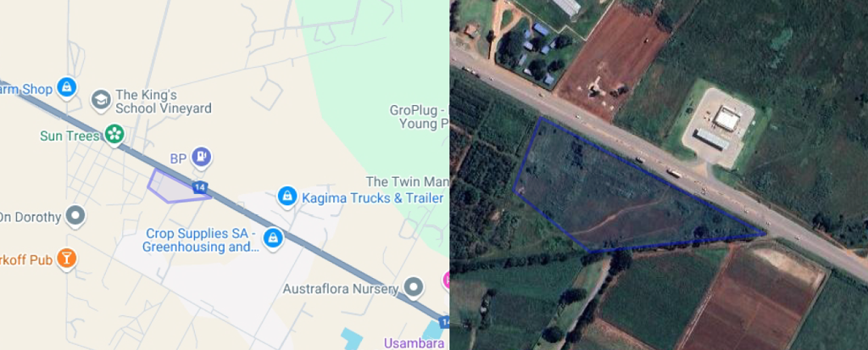Select The King's School Vineyard marker

[100, 101]
